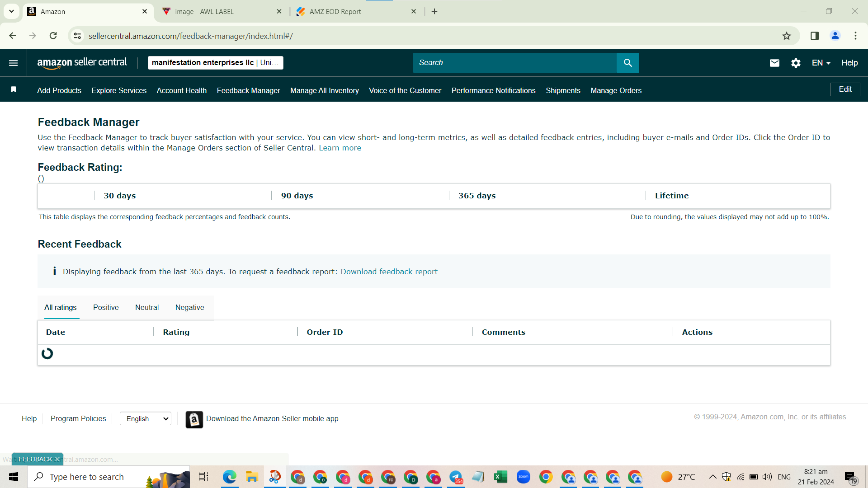Open the settings gear icon
868x488 pixels.
click(x=796, y=63)
